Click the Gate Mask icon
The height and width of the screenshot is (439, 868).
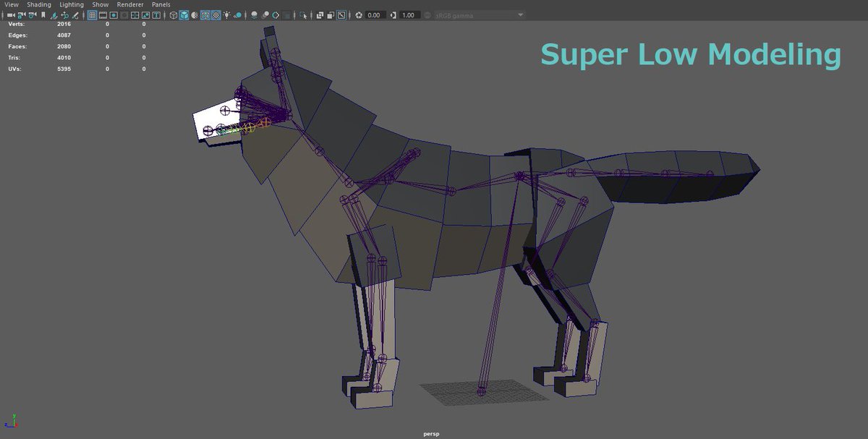click(124, 15)
